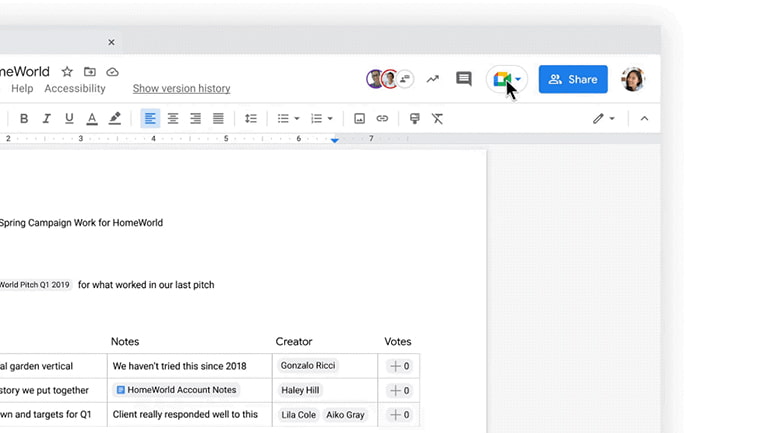Click the blue right indent marker on ruler
This screenshot has width=770, height=433.
pyautogui.click(x=335, y=140)
